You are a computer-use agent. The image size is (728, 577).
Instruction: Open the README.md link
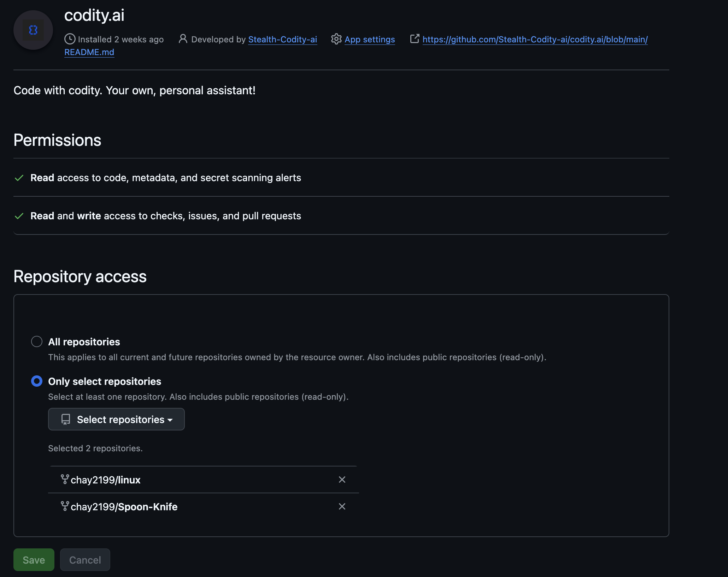pos(89,52)
